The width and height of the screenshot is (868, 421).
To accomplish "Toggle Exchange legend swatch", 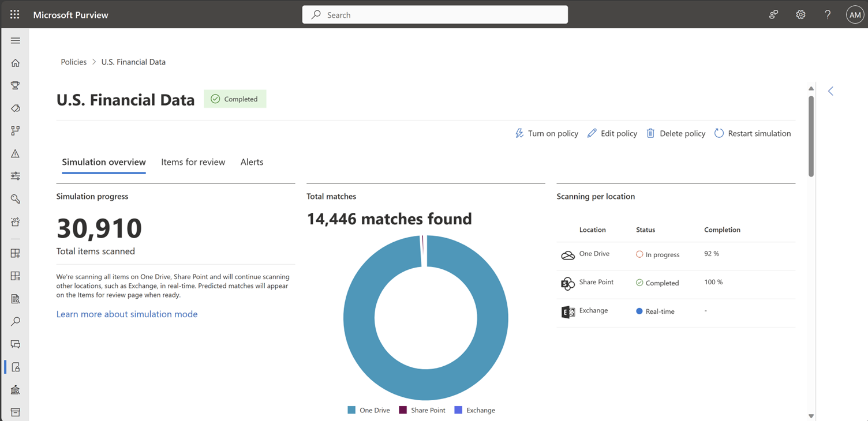I will 458,410.
